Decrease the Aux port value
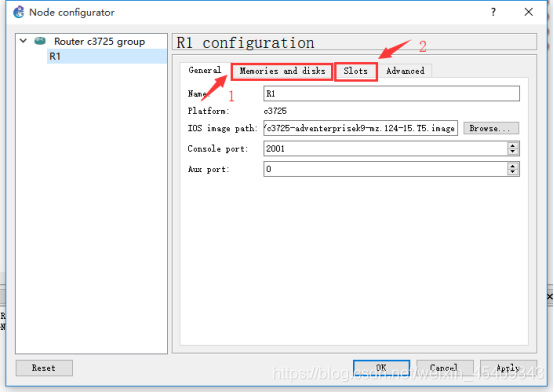The width and height of the screenshot is (554, 392). [513, 172]
